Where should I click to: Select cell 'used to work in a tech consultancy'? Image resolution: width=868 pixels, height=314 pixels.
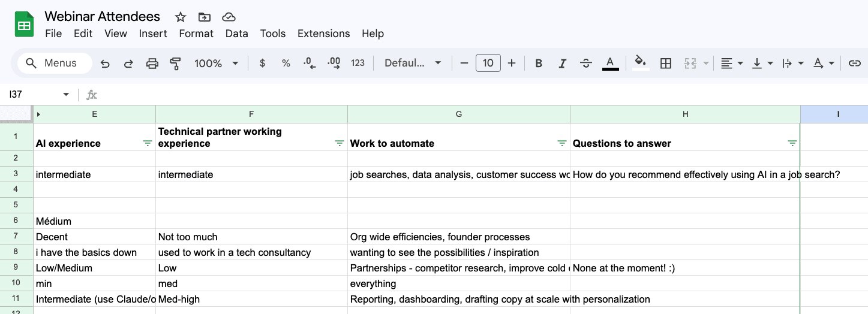coord(251,252)
